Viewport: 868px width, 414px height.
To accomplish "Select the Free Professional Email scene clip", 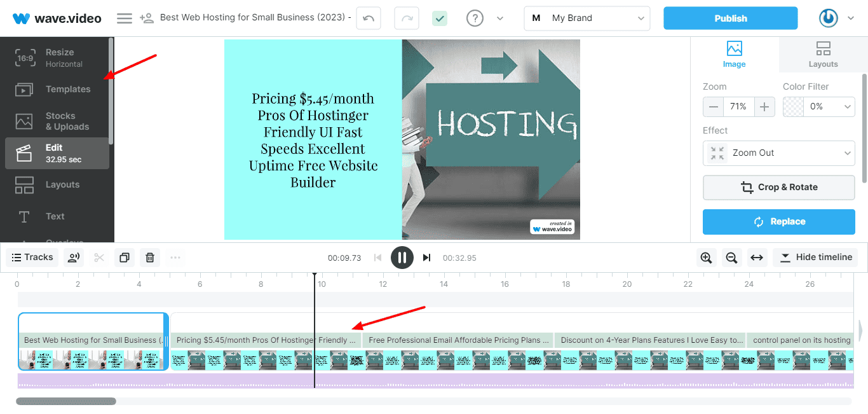I will coord(458,341).
